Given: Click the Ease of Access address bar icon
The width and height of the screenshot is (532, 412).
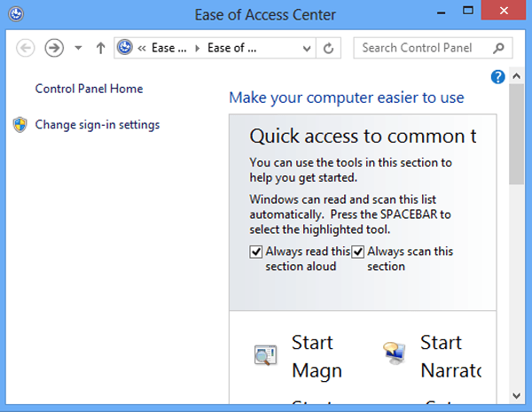Looking at the screenshot, I should tap(124, 48).
